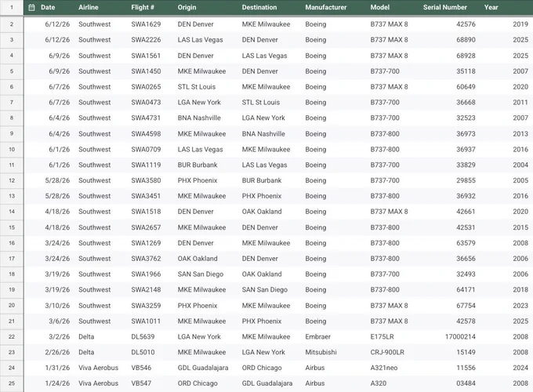
Task: Select row number 13 header
Action: pyautogui.click(x=12, y=196)
